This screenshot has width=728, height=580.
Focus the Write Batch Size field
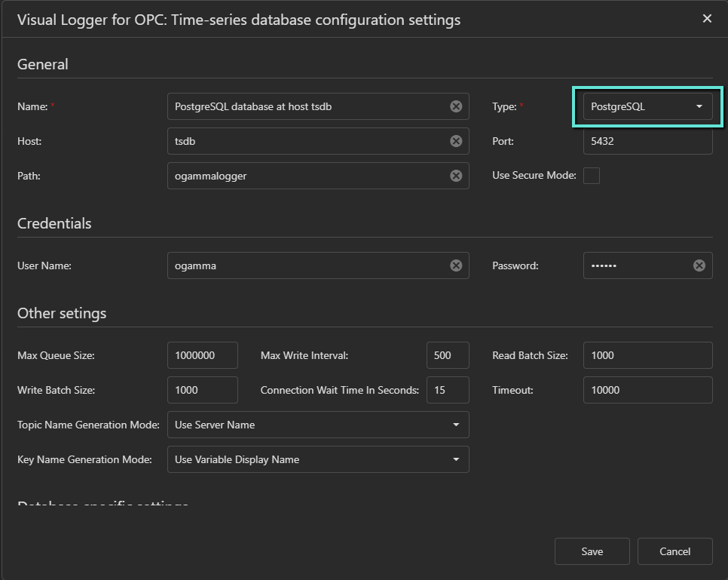pos(202,390)
